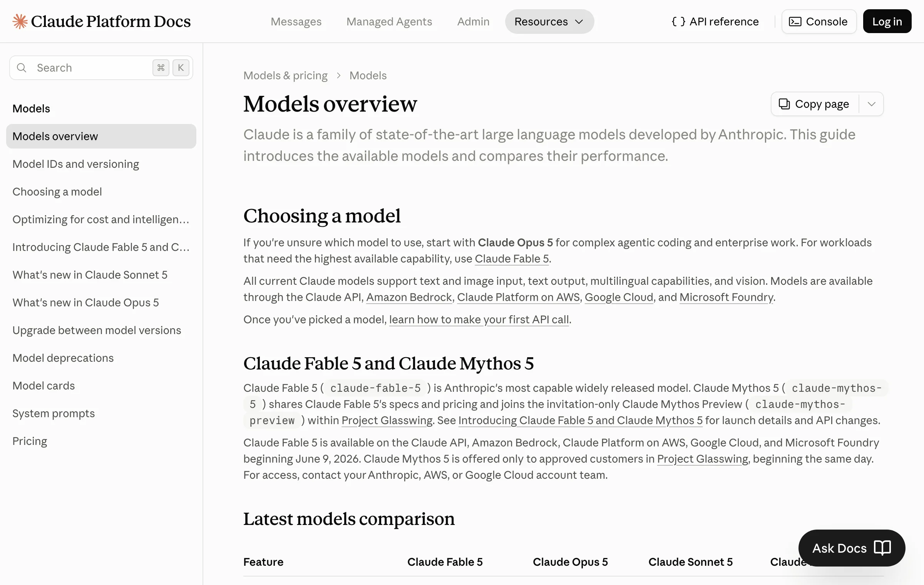This screenshot has height=585, width=924.
Task: Follow the Microsoft Foundry link
Action: [726, 297]
